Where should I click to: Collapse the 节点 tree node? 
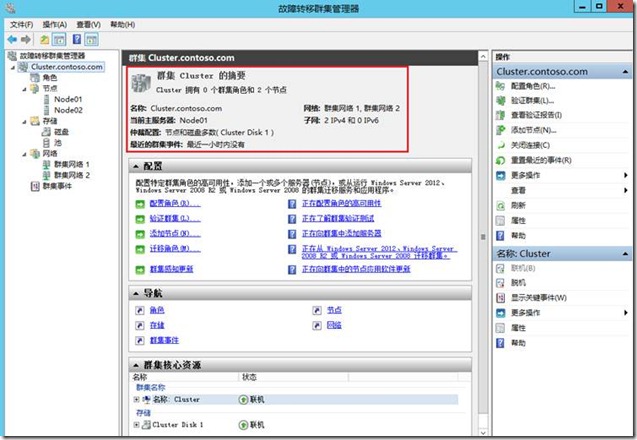pos(24,89)
